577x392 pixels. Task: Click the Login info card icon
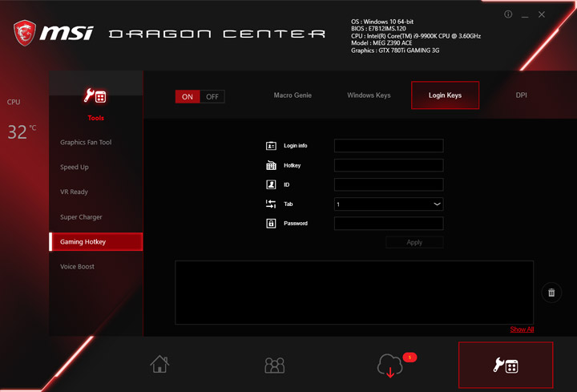[x=271, y=146]
